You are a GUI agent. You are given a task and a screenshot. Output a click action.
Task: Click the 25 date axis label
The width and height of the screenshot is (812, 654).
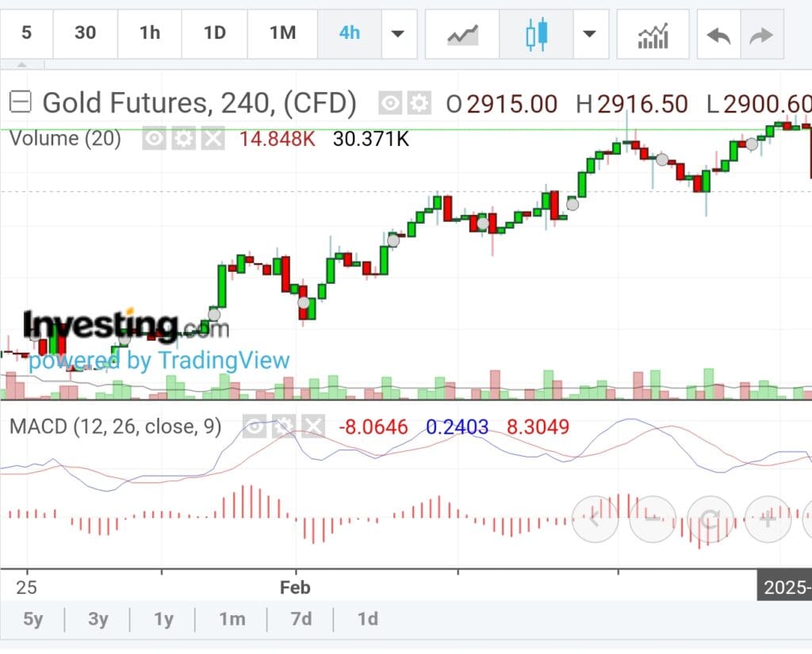pos(26,587)
